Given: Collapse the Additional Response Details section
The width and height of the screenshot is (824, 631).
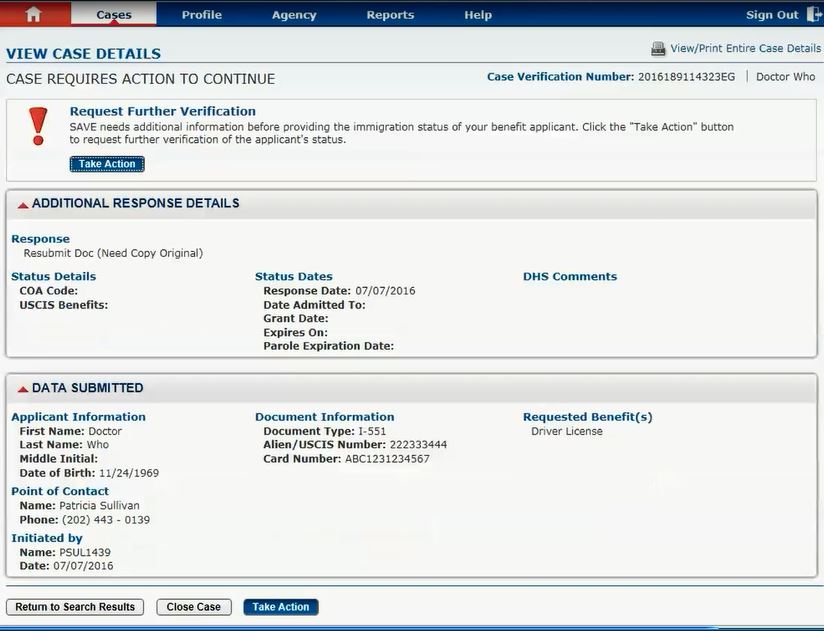Looking at the screenshot, I should (23, 205).
